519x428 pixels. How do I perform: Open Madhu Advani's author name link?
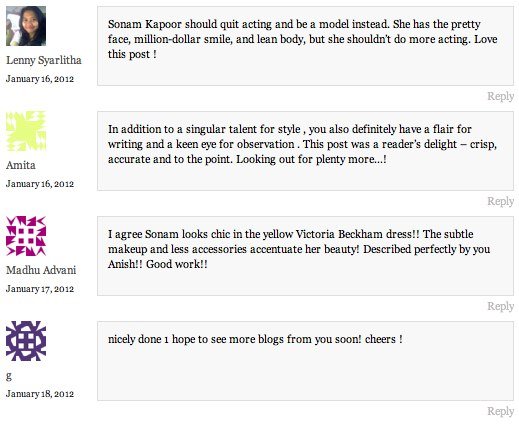(41, 270)
